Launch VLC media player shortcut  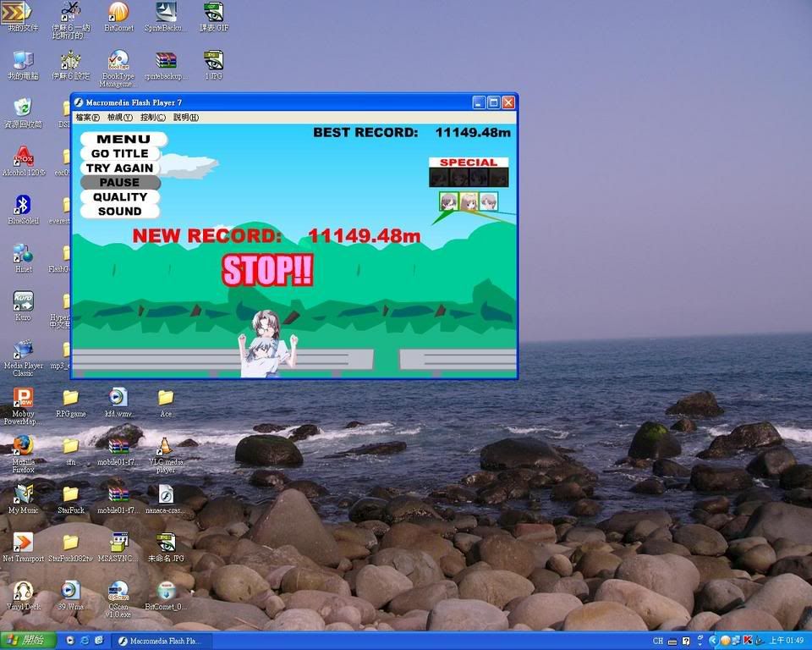coord(166,454)
